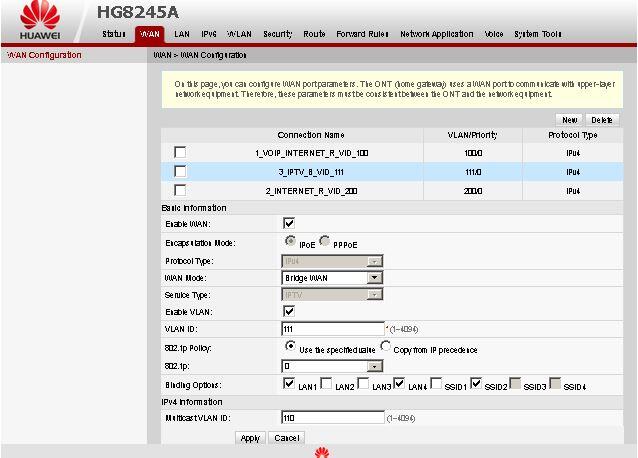Open the Voice tab

click(494, 34)
